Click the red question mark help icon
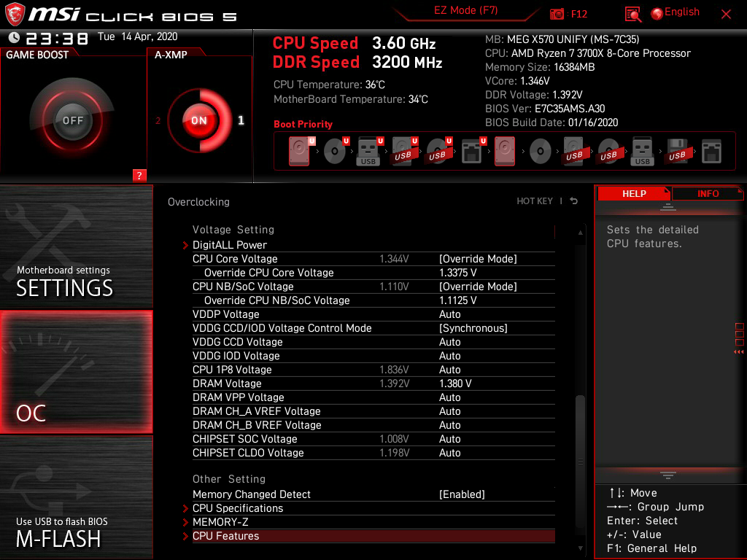The image size is (747, 560). (139, 175)
